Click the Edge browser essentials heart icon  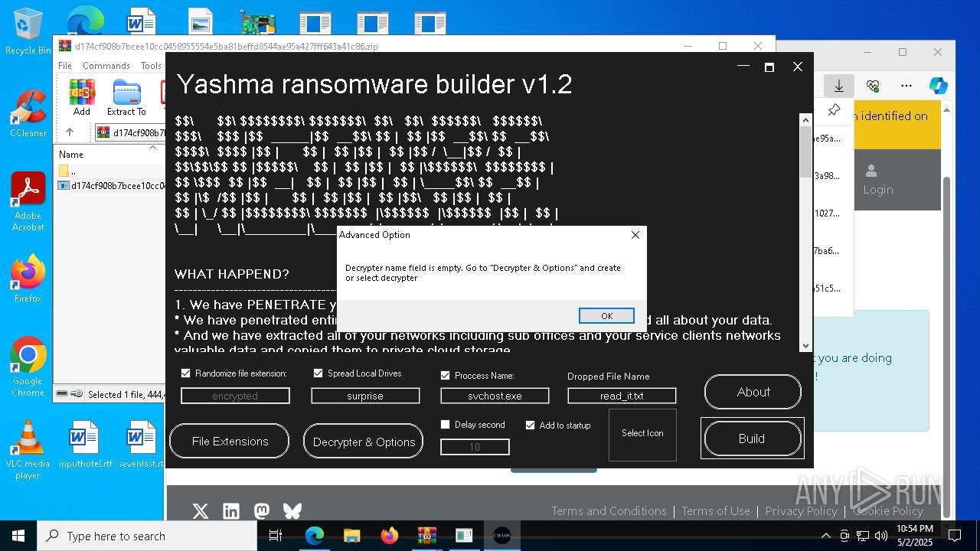point(873,86)
